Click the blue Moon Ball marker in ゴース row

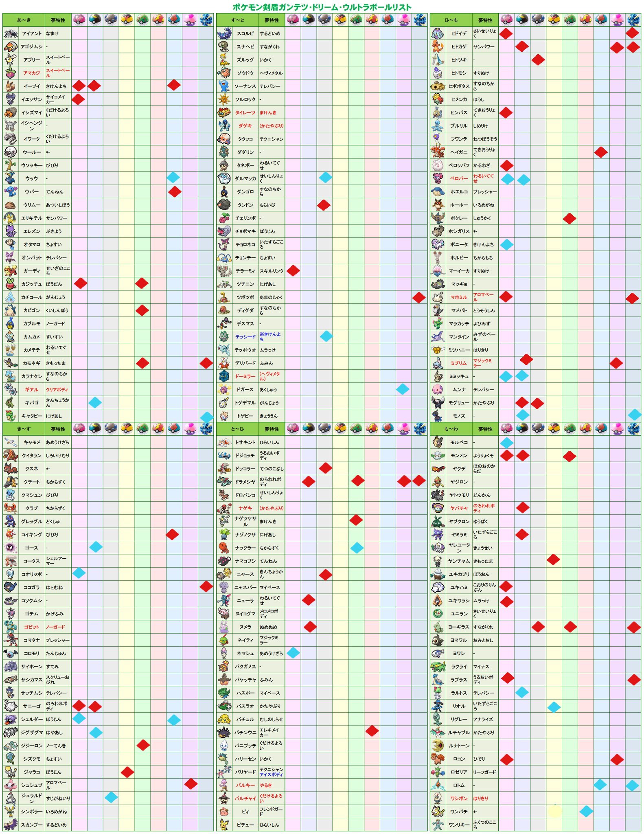tap(96, 547)
